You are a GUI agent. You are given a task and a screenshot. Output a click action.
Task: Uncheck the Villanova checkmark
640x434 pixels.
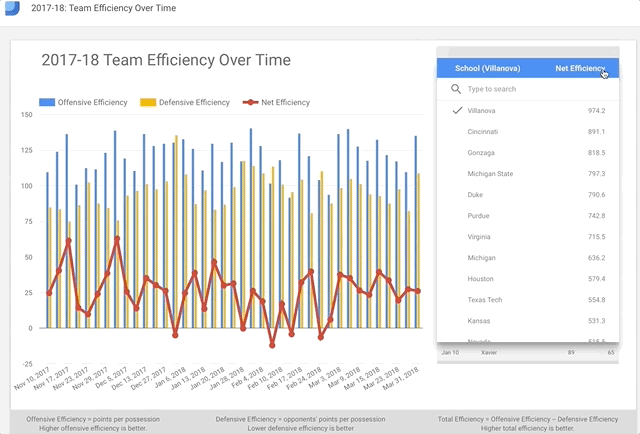tap(458, 110)
